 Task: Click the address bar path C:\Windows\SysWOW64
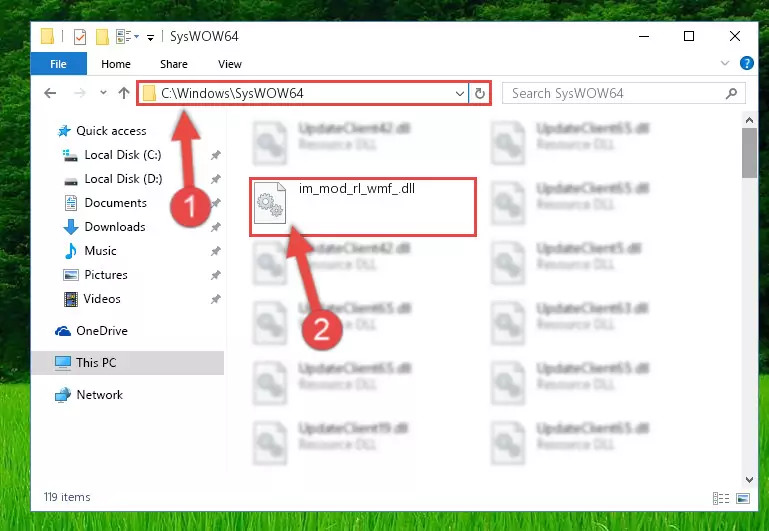pyautogui.click(x=232, y=93)
